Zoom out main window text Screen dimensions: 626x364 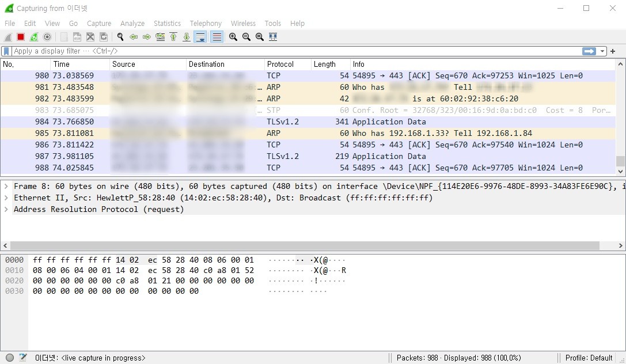coord(246,37)
